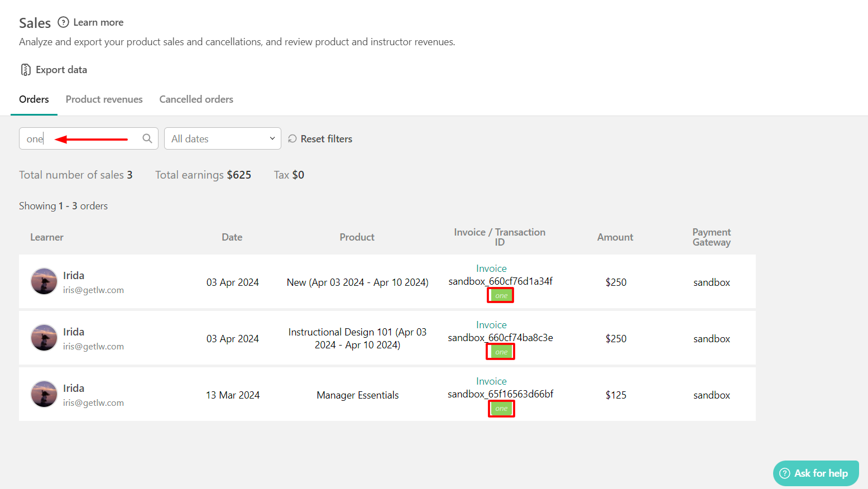Click the Export data icon
Viewport: 868px width, 489px height.
pos(25,69)
